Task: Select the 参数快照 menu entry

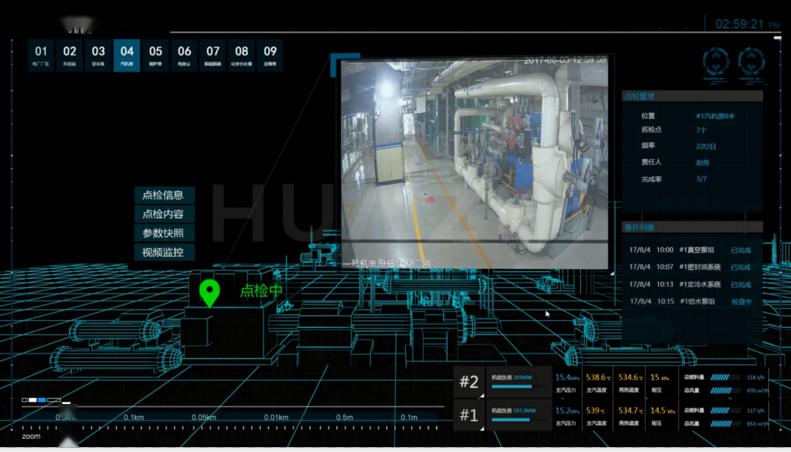Action: (x=164, y=233)
